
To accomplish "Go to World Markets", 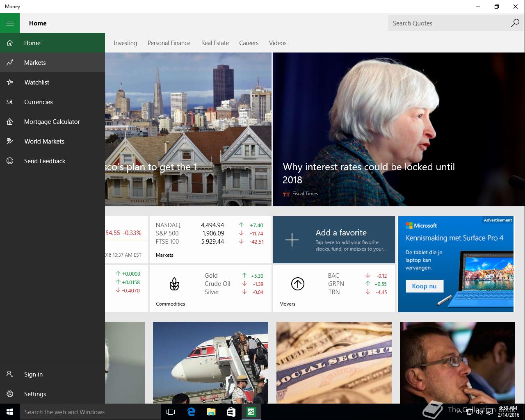I will (x=52, y=141).
